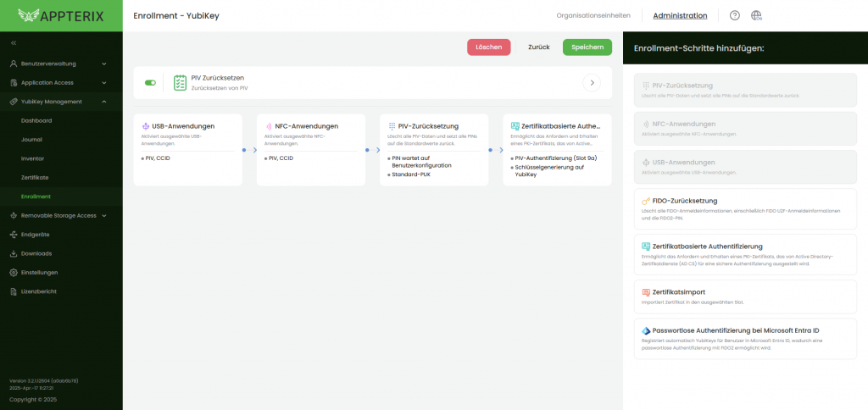The height and width of the screenshot is (410, 868).
Task: Click the Downloads icon in sidebar
Action: click(x=14, y=253)
